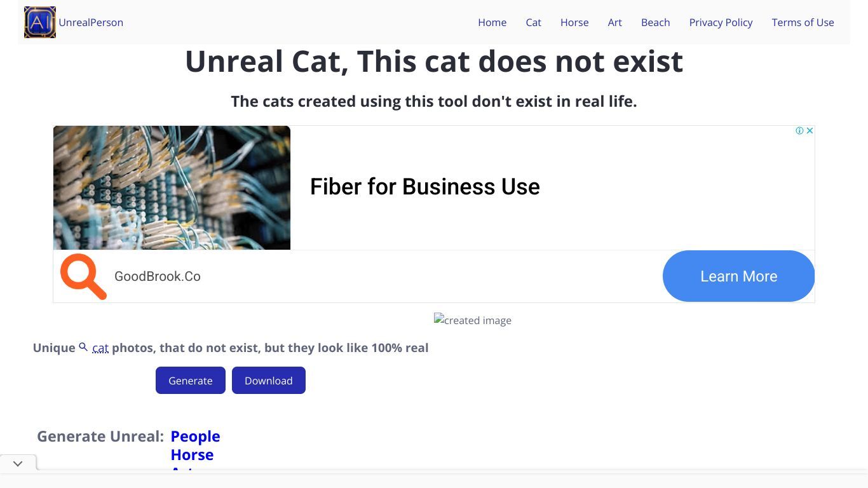Open the Horse nav link
This screenshot has height=488, width=868.
(574, 22)
